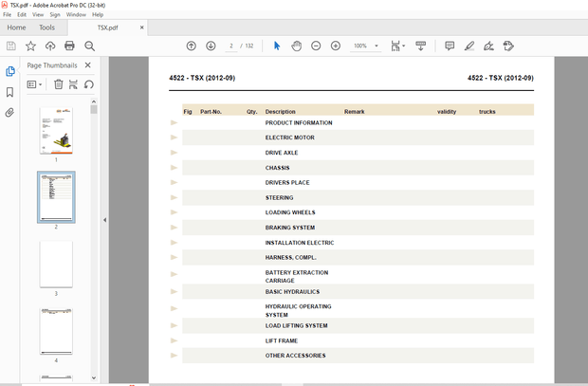Select the Highlight text pen icon
Image resolution: width=588 pixels, height=386 pixels.
click(469, 46)
